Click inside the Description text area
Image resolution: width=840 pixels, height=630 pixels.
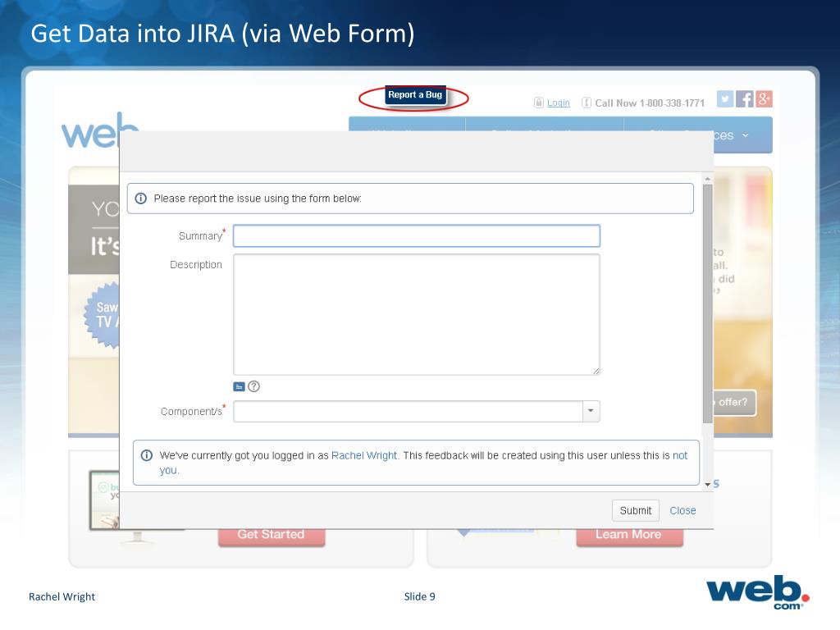(416, 314)
